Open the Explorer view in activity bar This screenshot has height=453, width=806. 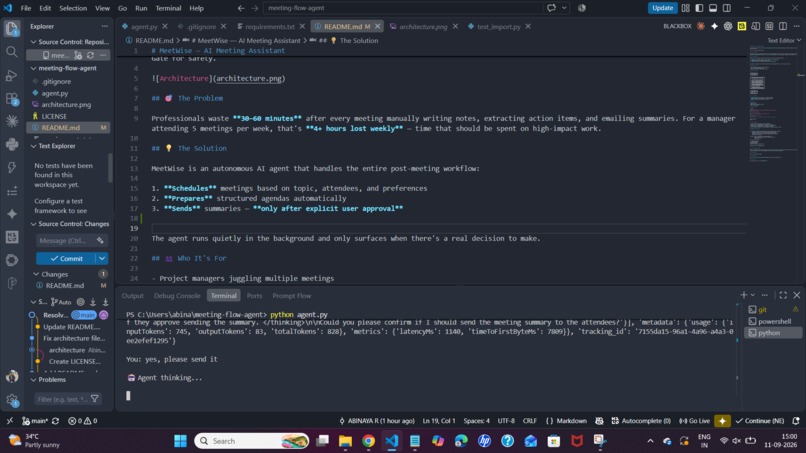[x=12, y=28]
